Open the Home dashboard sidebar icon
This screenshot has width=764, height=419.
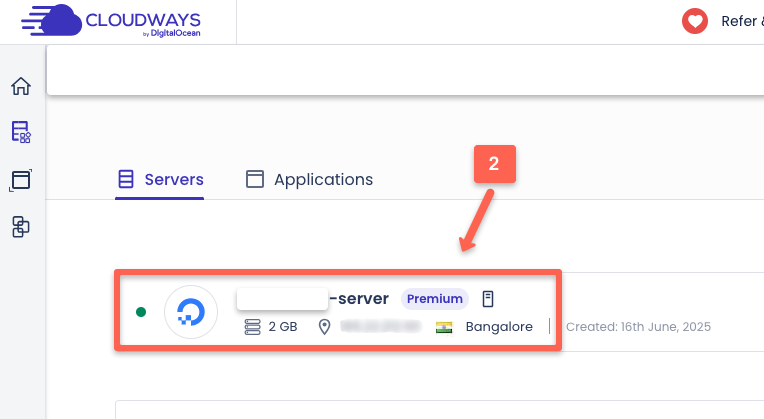click(21, 86)
